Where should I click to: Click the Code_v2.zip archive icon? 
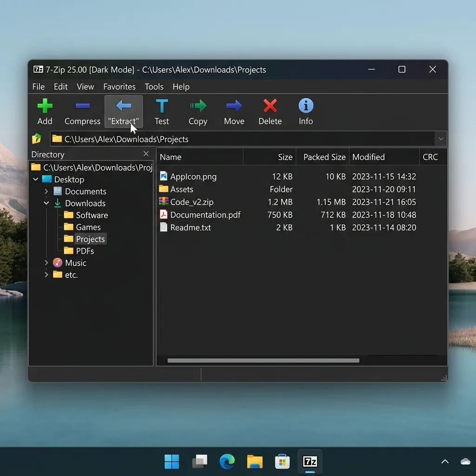coord(164,202)
